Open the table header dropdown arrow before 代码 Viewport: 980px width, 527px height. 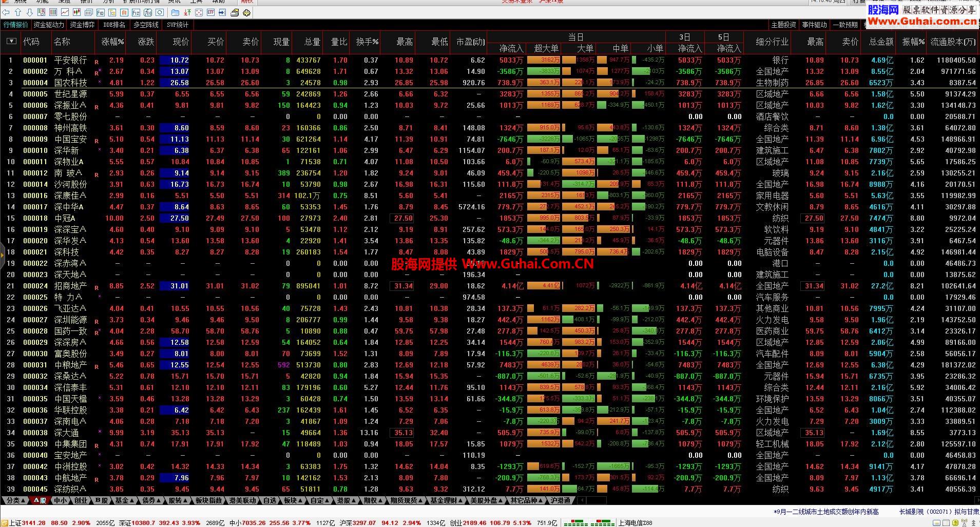click(x=11, y=42)
